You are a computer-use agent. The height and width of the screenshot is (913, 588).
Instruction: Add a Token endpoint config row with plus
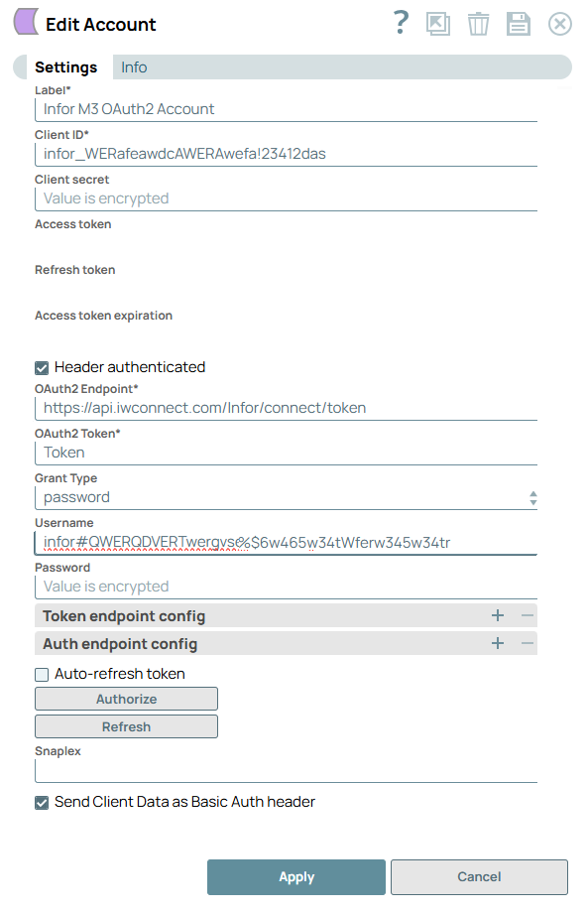pyautogui.click(x=497, y=615)
